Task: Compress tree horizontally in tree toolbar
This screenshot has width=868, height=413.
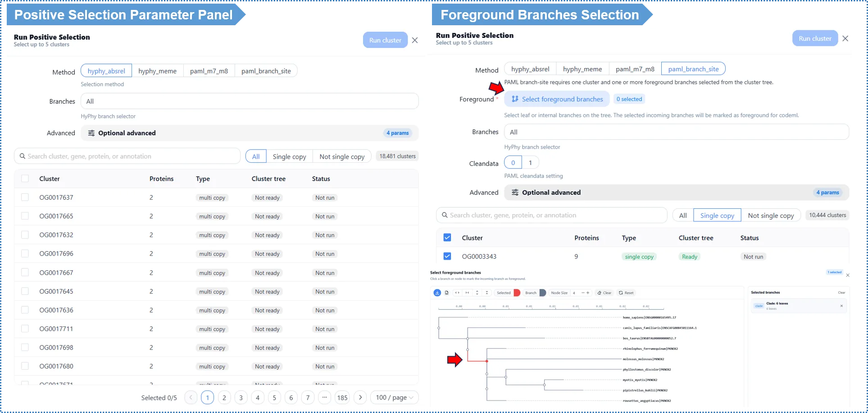Action: 467,293
